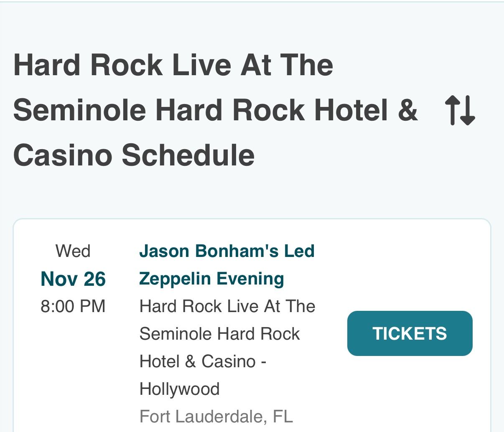The width and height of the screenshot is (504, 432).
Task: Select the 8:00 PM showtime
Action: pyautogui.click(x=74, y=306)
